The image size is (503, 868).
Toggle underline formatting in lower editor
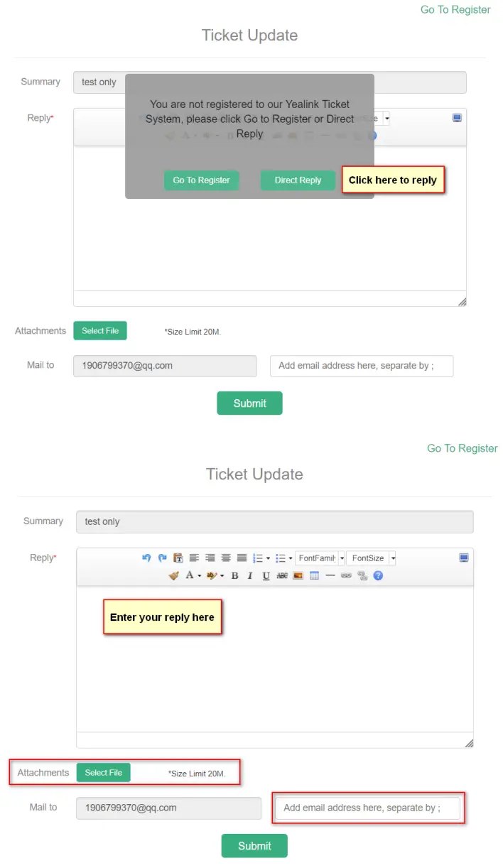pos(266,575)
